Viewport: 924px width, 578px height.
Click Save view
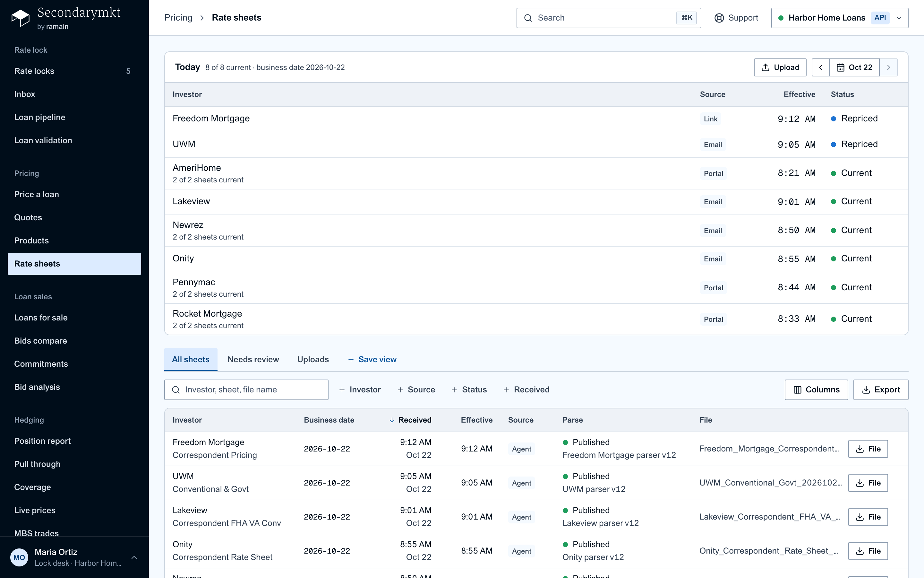[x=372, y=359]
